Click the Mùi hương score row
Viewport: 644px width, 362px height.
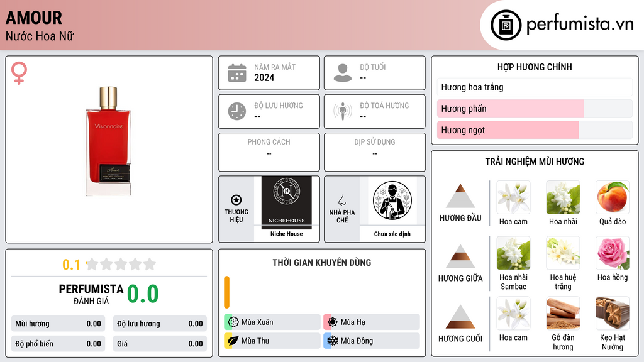tap(58, 324)
